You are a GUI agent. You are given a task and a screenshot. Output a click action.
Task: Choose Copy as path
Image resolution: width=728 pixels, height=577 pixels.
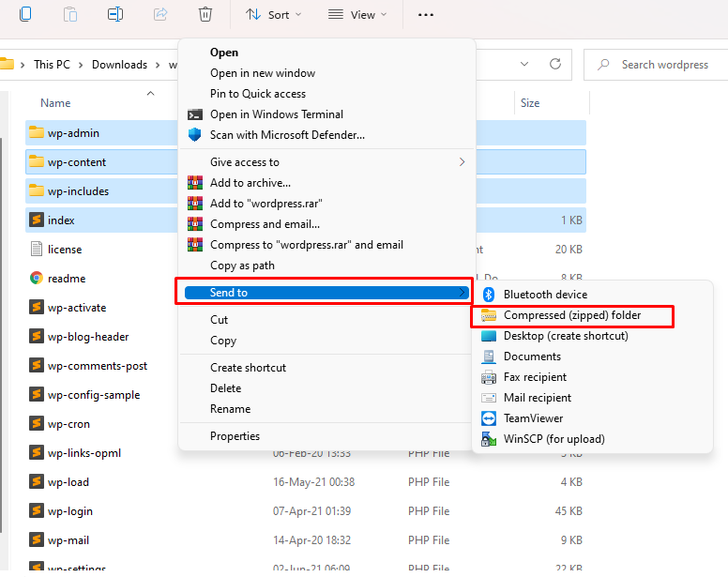(326, 266)
